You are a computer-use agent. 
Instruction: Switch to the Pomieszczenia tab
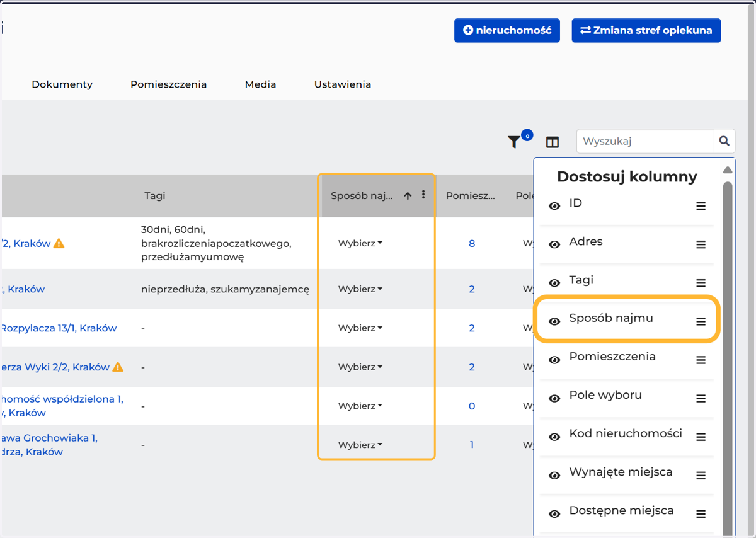(x=169, y=84)
